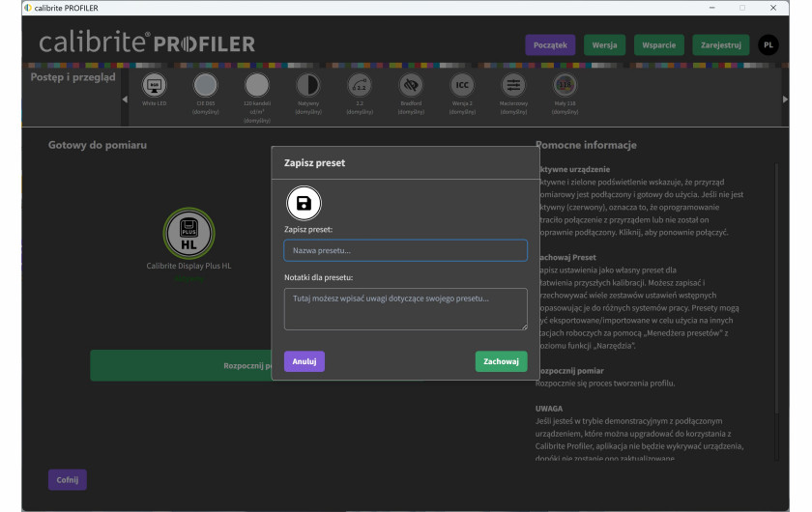Image resolution: width=812 pixels, height=512 pixels.
Task: Click the Początek button
Action: 550,45
